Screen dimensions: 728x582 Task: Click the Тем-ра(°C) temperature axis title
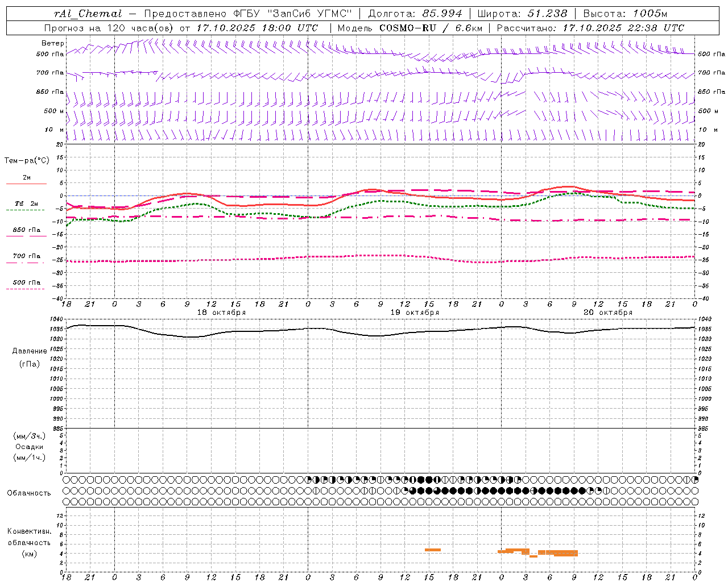[27, 161]
